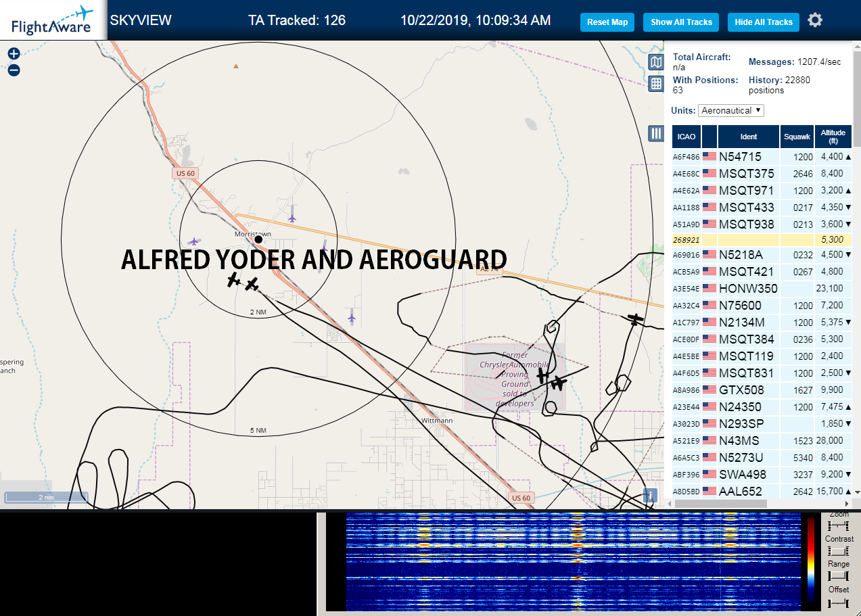Viewport: 861px width, 616px height.
Task: Adjust the waterfall Range slider
Action: coord(839,576)
